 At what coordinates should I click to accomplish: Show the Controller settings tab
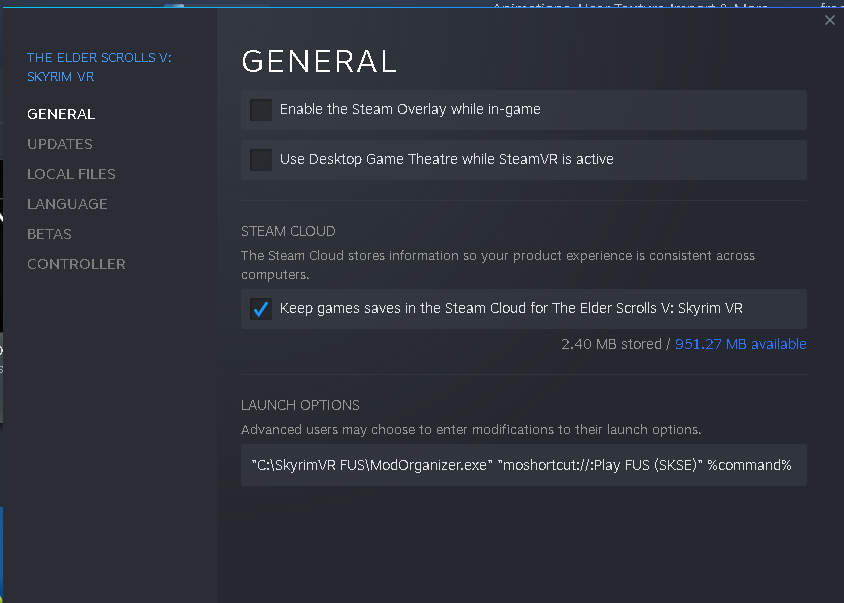click(x=76, y=264)
